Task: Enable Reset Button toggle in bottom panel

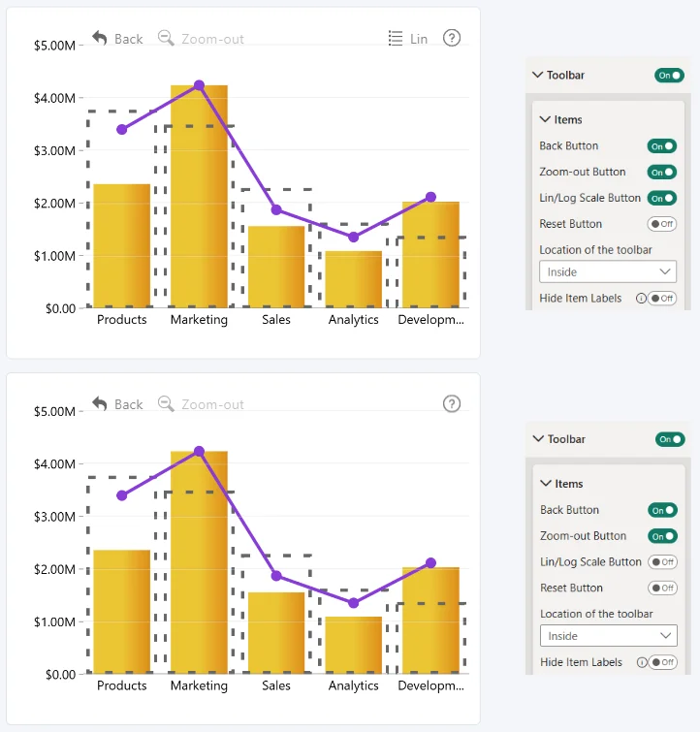Action: [x=662, y=589]
